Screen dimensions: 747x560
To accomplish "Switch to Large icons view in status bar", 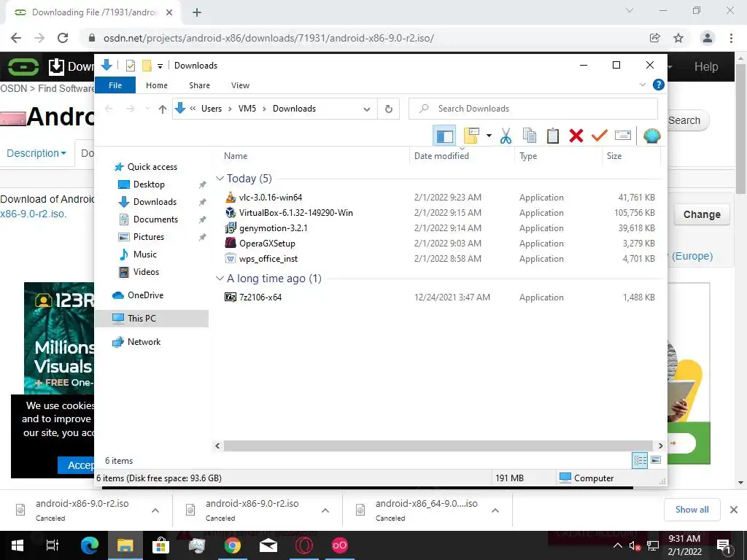I will tap(656, 461).
